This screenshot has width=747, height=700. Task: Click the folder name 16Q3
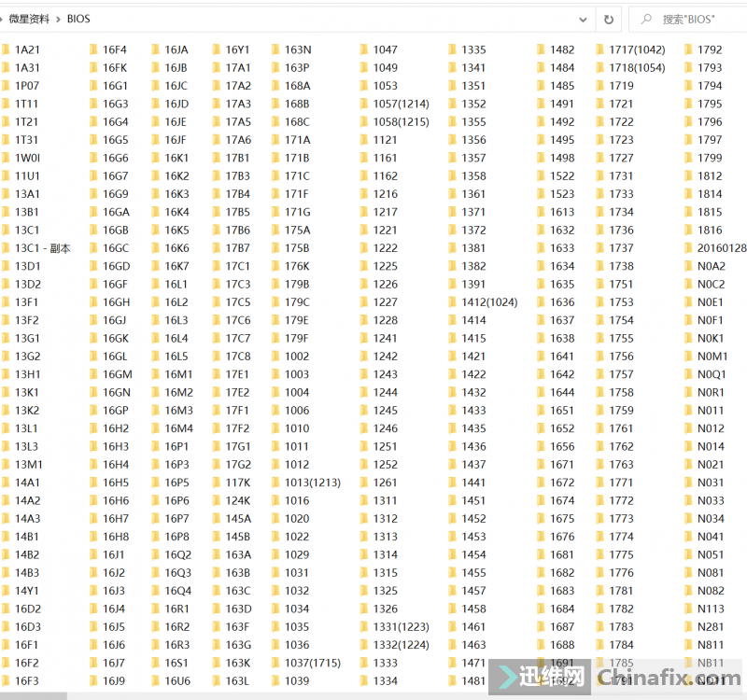178,573
